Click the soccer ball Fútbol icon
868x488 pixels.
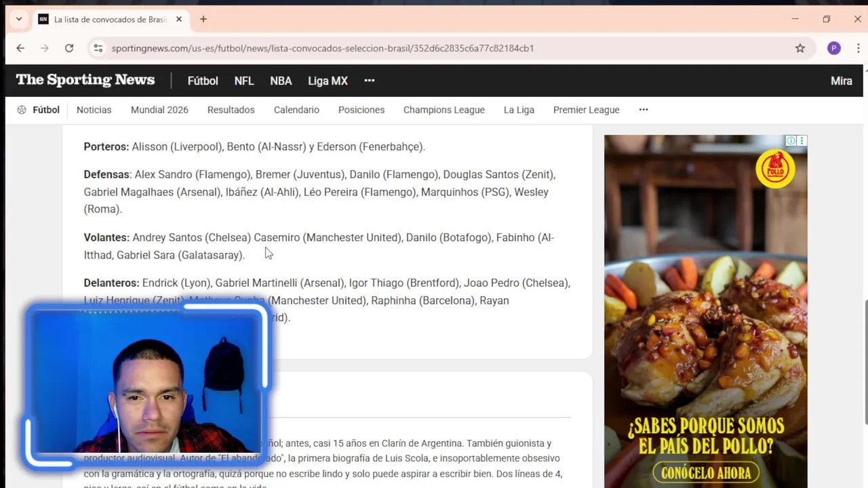coord(22,110)
